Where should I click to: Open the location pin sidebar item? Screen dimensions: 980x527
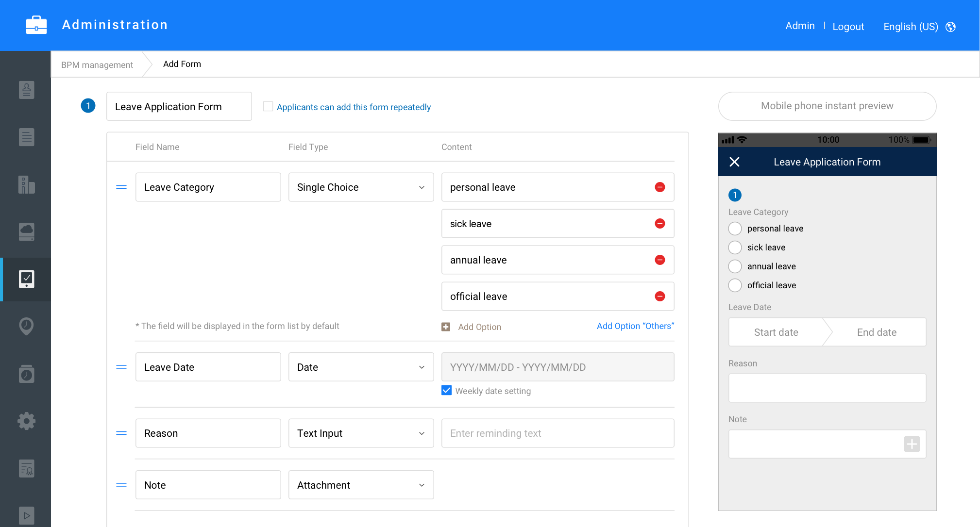[x=26, y=326]
